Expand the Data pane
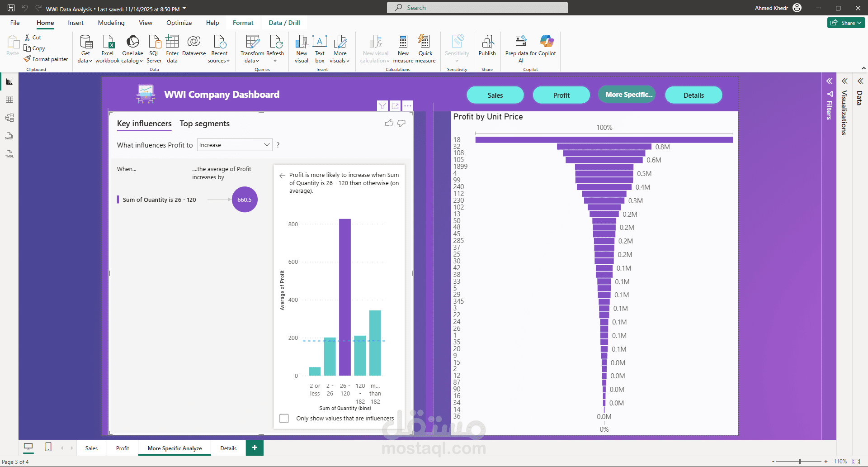 pyautogui.click(x=860, y=81)
